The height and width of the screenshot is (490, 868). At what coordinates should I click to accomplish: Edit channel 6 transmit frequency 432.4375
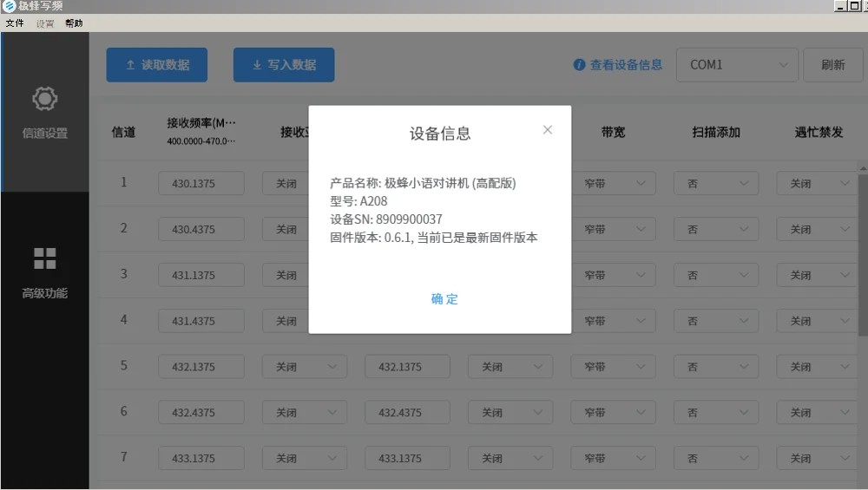coord(407,413)
